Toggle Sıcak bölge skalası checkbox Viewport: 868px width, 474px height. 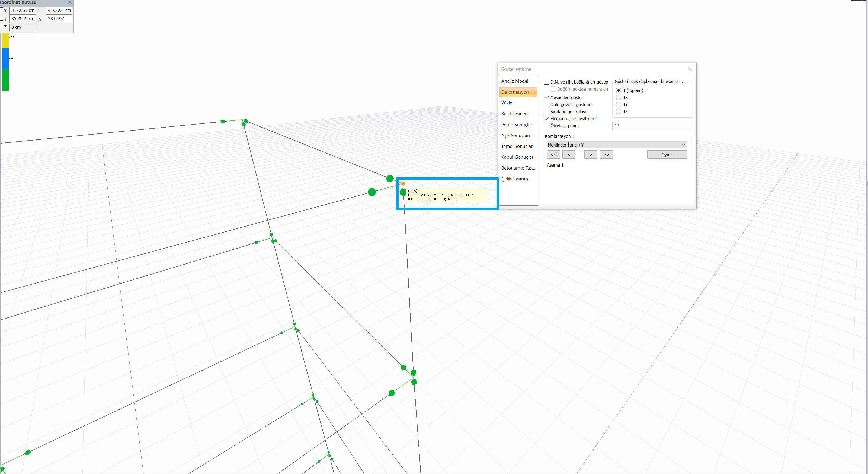click(547, 112)
